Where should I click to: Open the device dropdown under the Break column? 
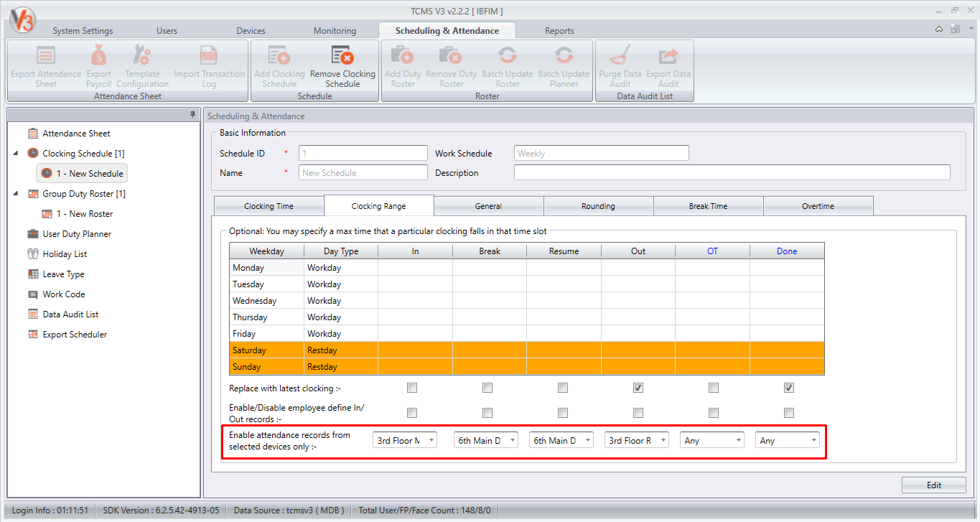coord(486,440)
